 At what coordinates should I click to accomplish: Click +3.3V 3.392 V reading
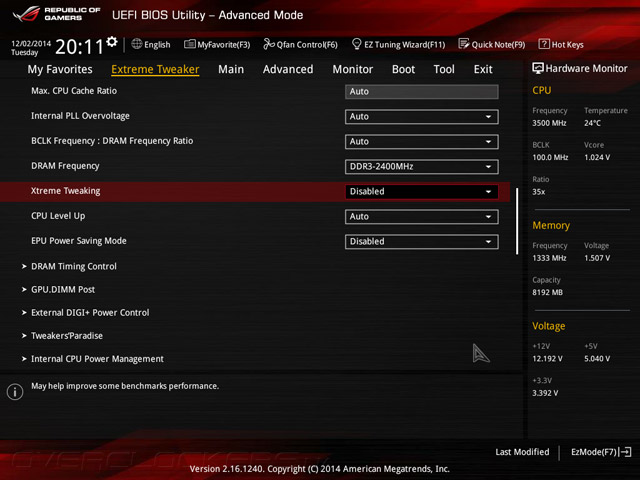tap(545, 393)
